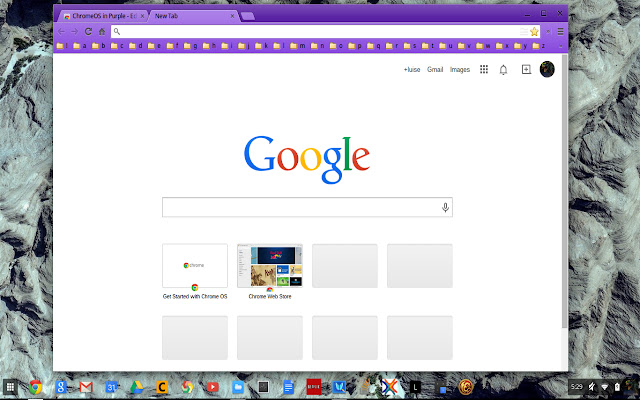Image resolution: width=640 pixels, height=400 pixels.
Task: Click the Google logo
Action: coord(307,159)
